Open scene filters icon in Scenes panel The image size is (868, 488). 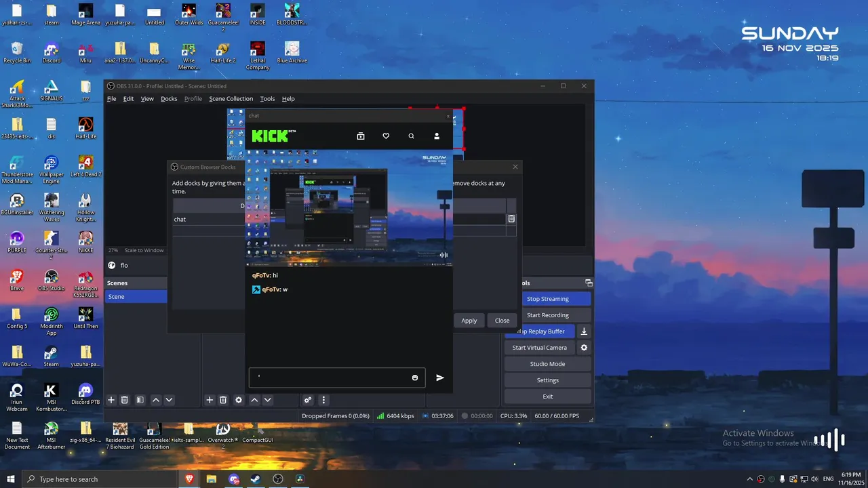click(x=140, y=400)
